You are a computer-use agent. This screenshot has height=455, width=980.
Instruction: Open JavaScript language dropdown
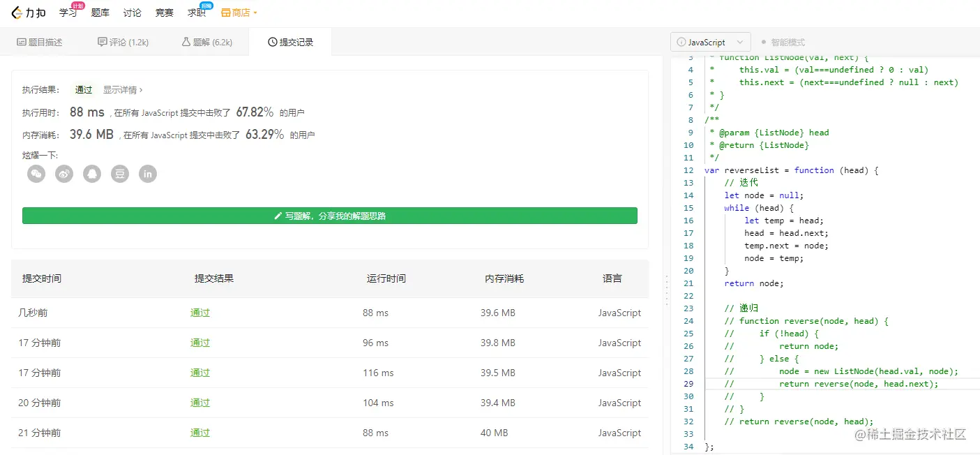711,42
